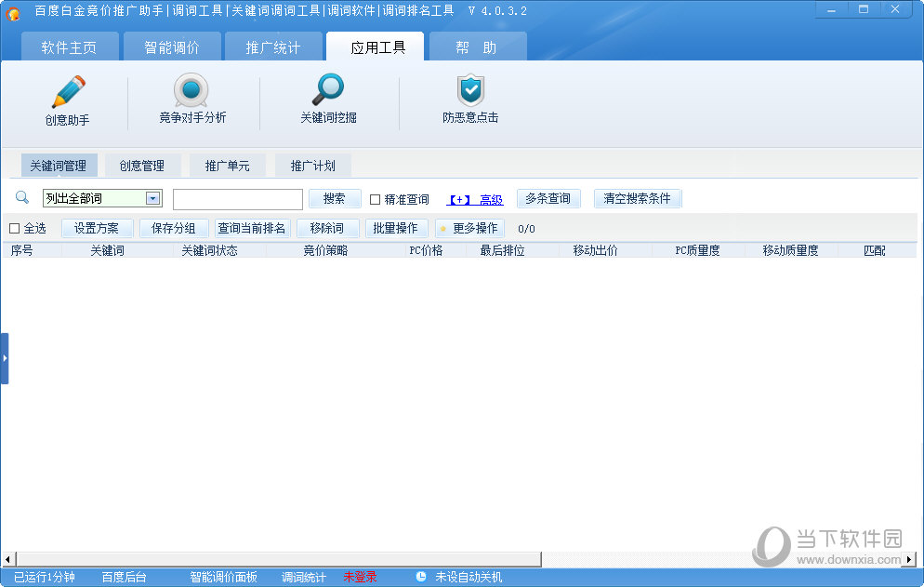924x587 pixels.
Task: Click the scrollbar right arrow
Action: tap(909, 559)
